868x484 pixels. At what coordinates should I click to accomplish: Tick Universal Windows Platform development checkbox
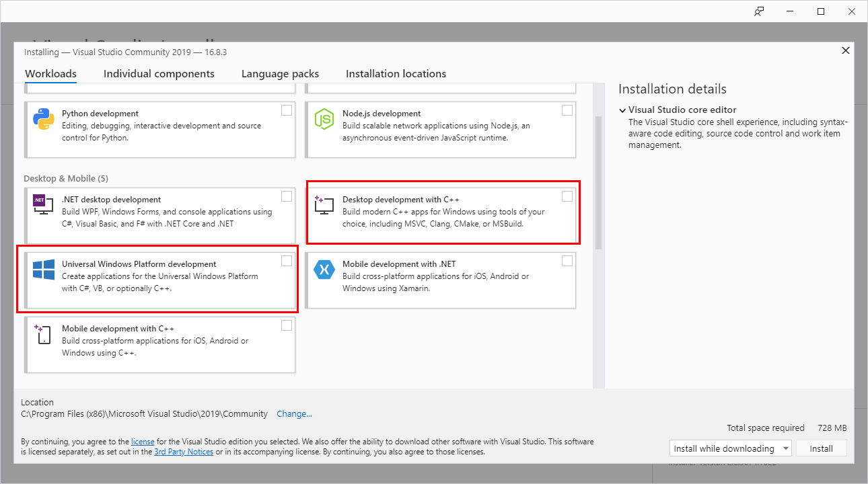tap(287, 261)
